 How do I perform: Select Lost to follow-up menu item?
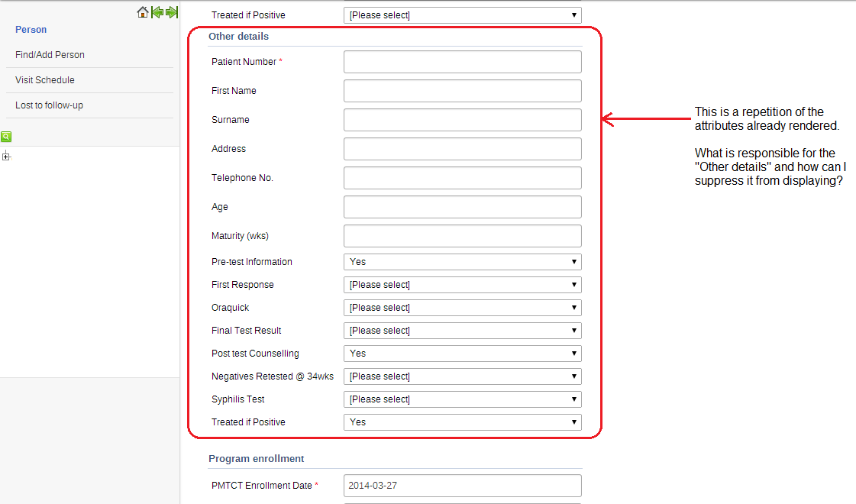pyautogui.click(x=49, y=105)
